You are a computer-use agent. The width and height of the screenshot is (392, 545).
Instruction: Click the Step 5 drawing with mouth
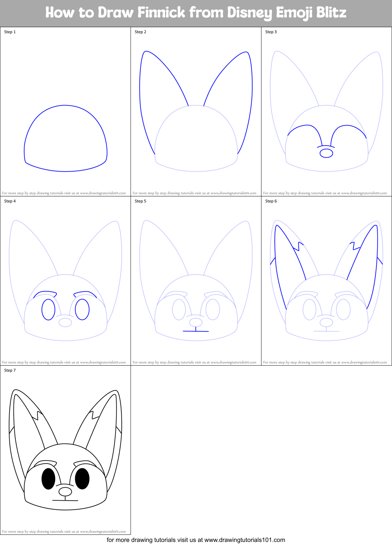196,280
